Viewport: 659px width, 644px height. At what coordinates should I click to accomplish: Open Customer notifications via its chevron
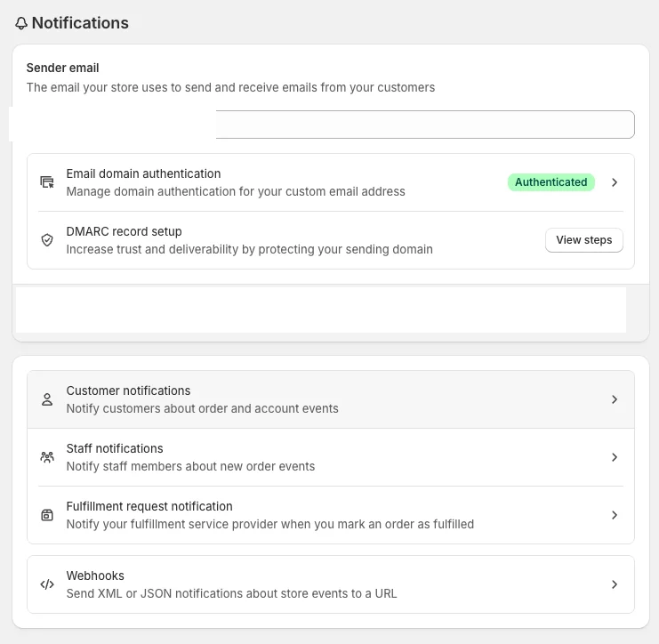tap(615, 399)
